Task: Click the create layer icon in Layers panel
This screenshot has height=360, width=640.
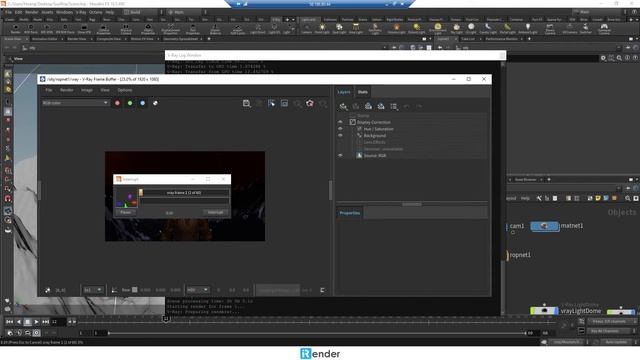Action: point(343,107)
